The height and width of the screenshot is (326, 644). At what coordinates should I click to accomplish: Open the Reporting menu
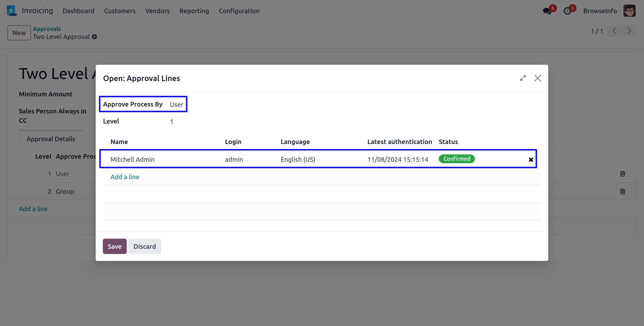(194, 11)
